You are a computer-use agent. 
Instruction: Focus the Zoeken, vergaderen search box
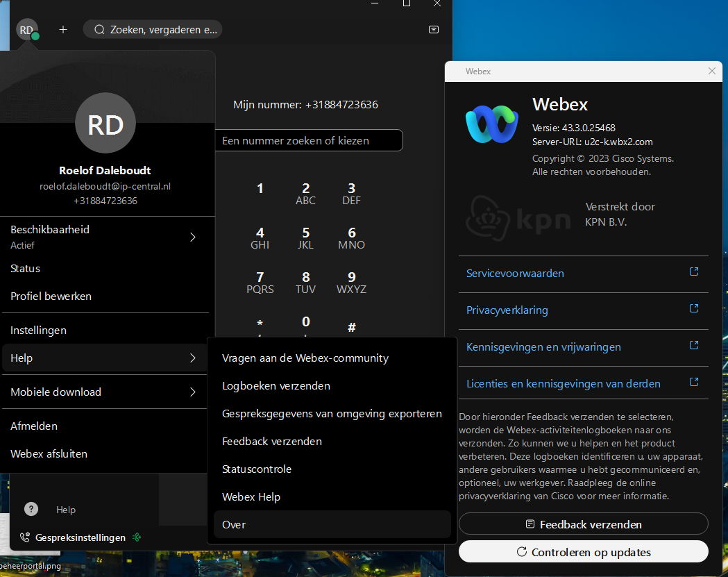click(x=153, y=30)
